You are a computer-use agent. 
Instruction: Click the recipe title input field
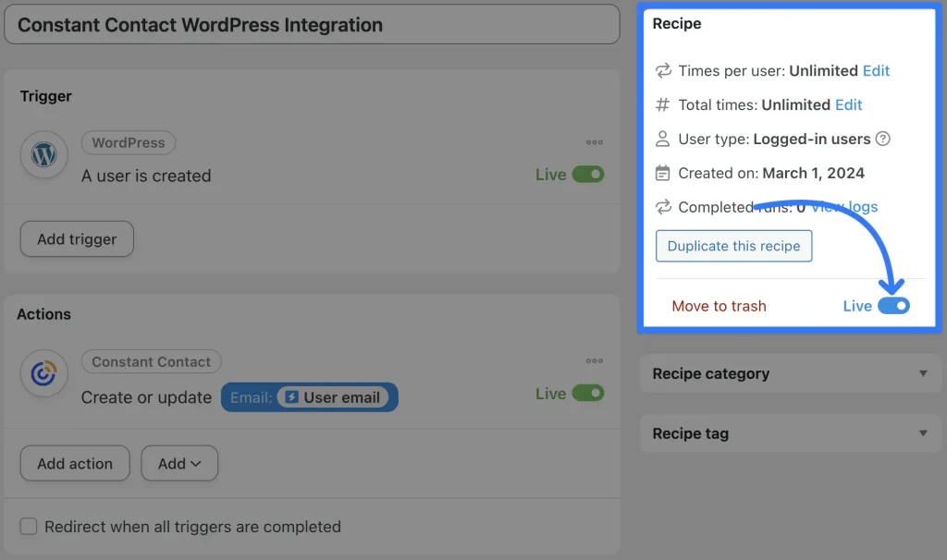[313, 25]
